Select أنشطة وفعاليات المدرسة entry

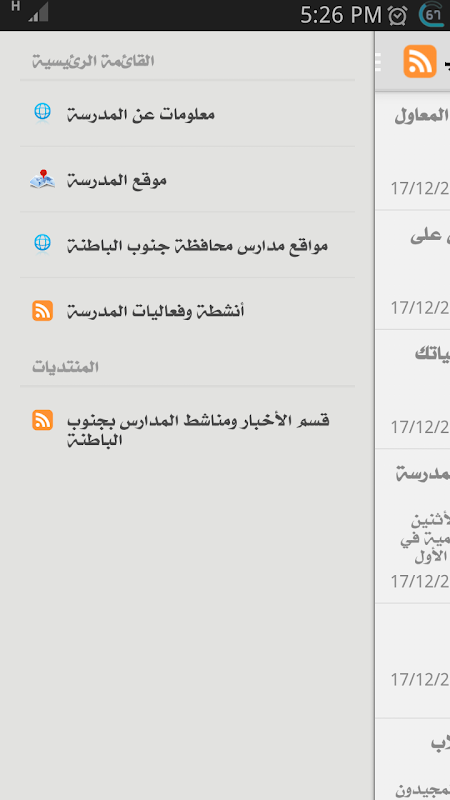pyautogui.click(x=187, y=310)
